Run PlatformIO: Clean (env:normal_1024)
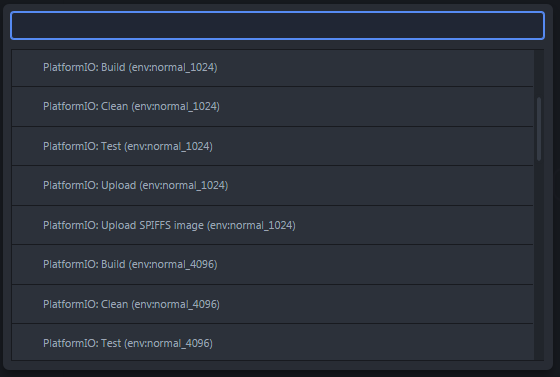The image size is (560, 377). (x=272, y=106)
